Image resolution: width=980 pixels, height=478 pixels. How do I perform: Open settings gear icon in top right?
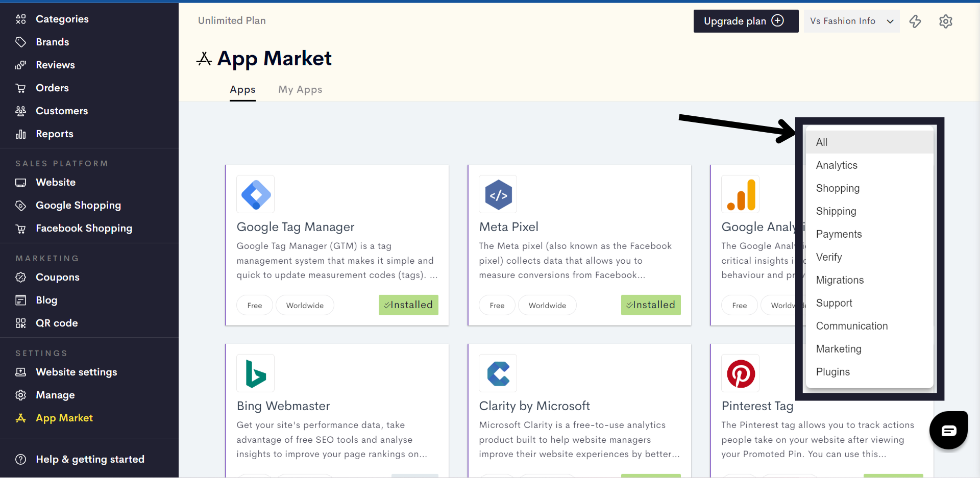pos(946,21)
